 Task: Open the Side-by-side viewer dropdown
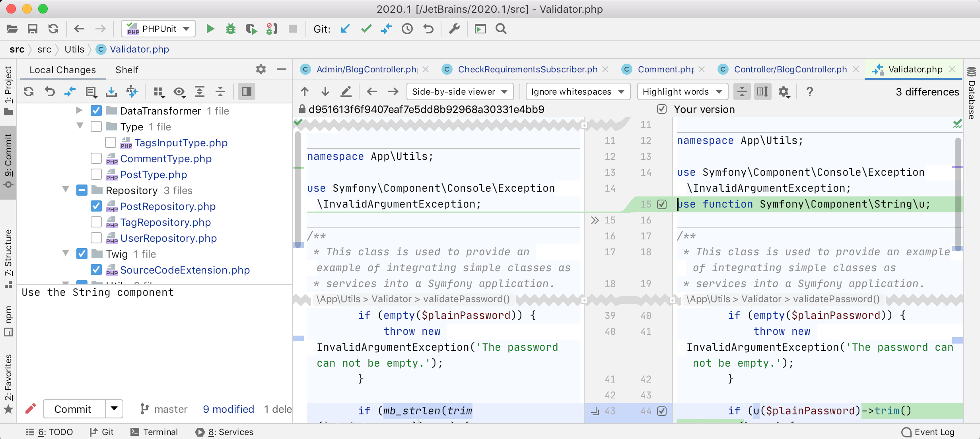pyautogui.click(x=460, y=92)
